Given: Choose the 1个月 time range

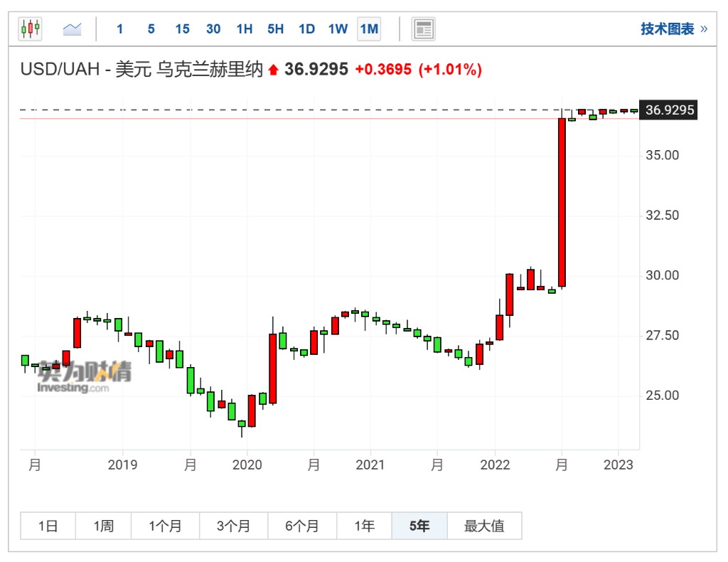Looking at the screenshot, I should [x=165, y=526].
